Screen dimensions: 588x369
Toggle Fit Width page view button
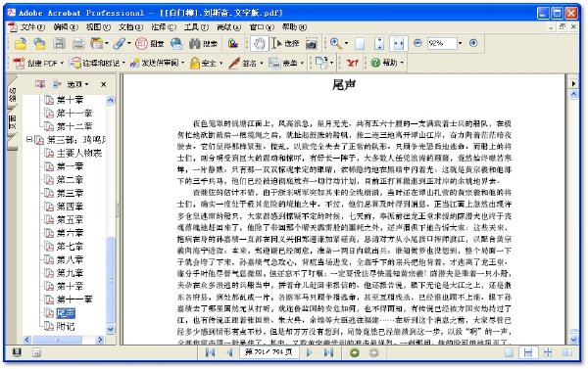398,43
